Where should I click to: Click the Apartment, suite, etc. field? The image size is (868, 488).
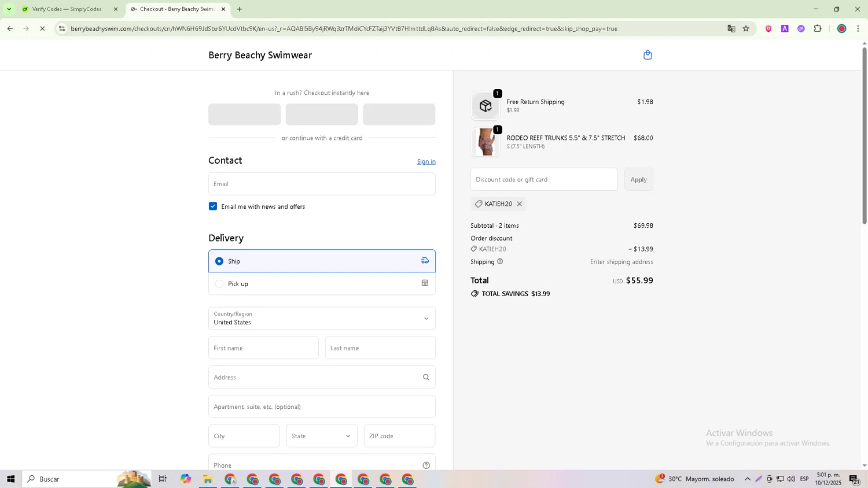(x=322, y=406)
